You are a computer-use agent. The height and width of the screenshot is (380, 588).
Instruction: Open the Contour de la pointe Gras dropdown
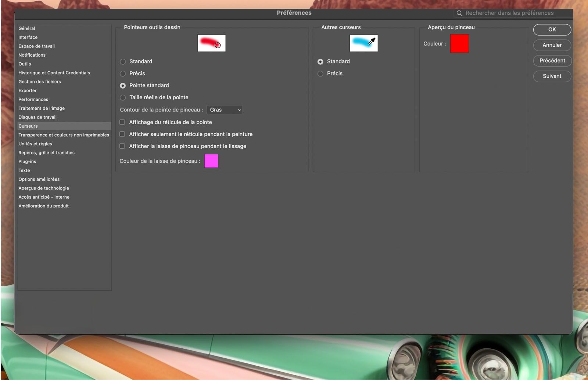225,110
